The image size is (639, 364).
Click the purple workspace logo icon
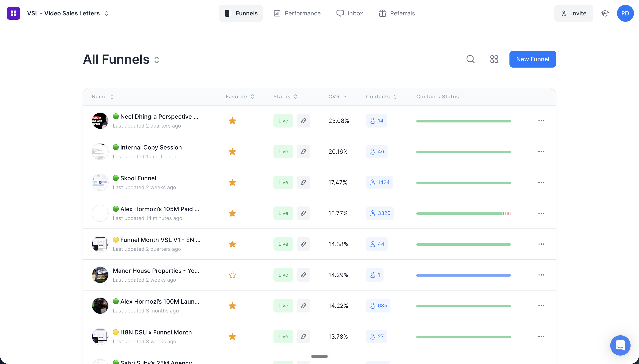pos(14,13)
